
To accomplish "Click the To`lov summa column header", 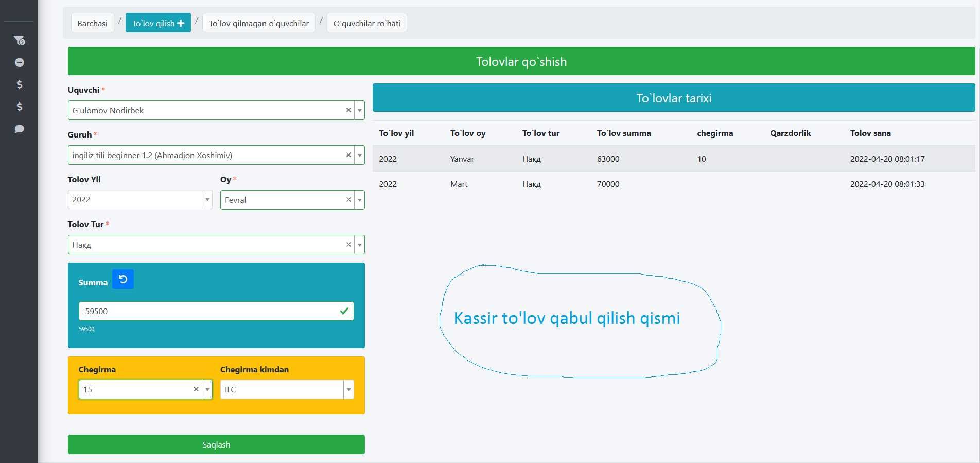I will pyautogui.click(x=624, y=133).
